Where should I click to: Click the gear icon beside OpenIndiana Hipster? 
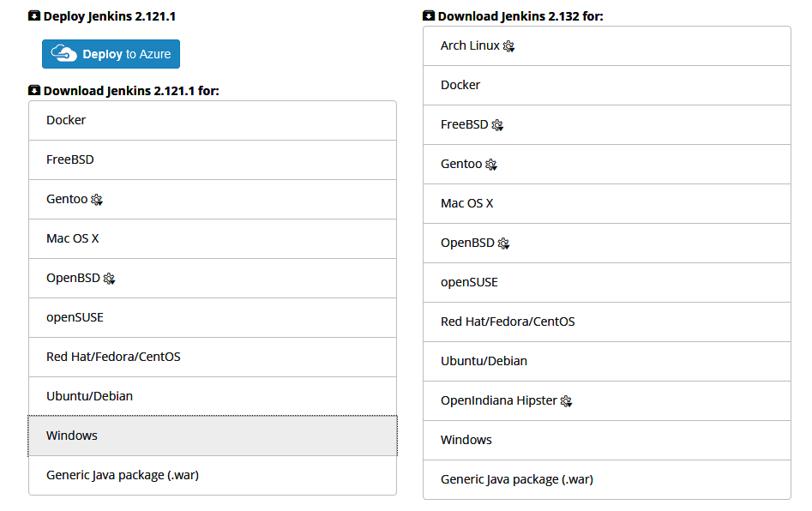[566, 401]
